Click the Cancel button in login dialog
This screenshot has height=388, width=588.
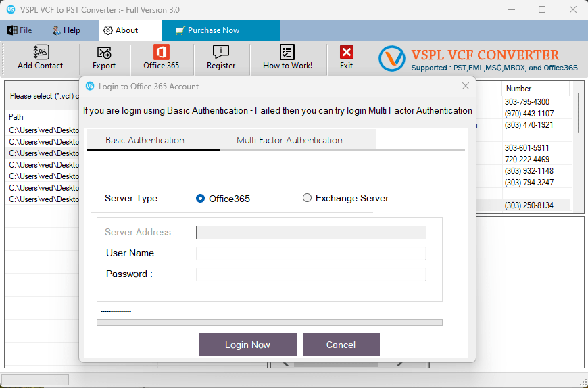pos(341,344)
